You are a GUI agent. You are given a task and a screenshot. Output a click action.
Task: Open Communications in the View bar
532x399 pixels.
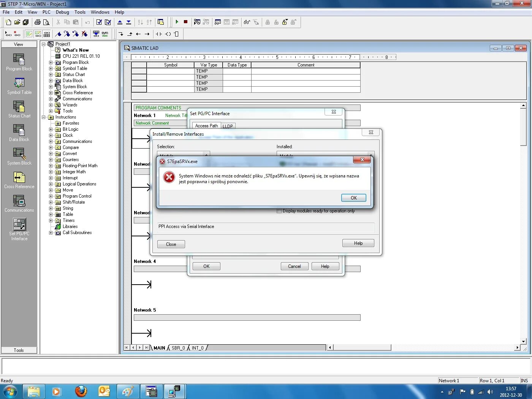[x=19, y=204]
